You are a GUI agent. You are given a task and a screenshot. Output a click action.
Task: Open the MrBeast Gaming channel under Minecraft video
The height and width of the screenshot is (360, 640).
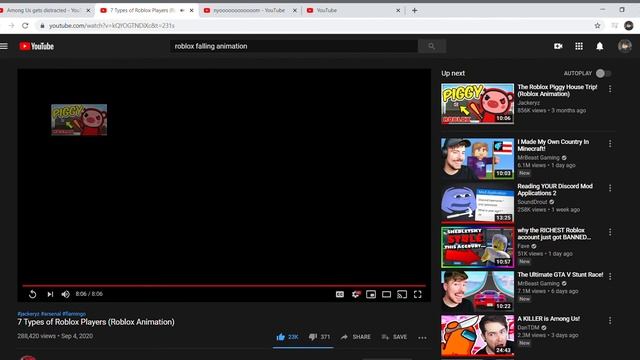click(538, 158)
